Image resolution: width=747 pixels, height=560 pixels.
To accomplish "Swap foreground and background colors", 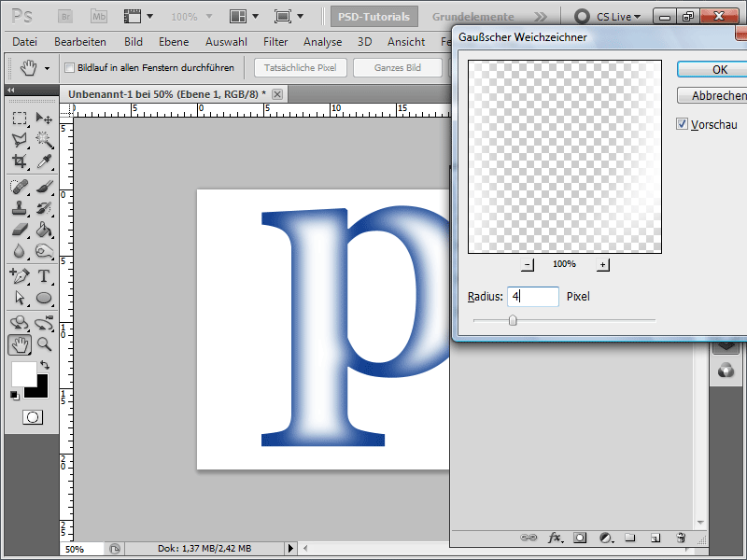I will click(x=45, y=365).
